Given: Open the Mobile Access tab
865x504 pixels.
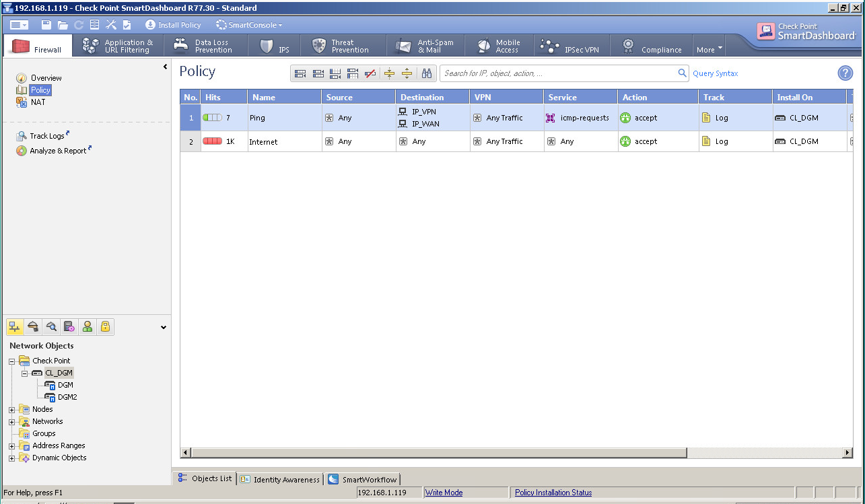Looking at the screenshot, I should pyautogui.click(x=500, y=46).
